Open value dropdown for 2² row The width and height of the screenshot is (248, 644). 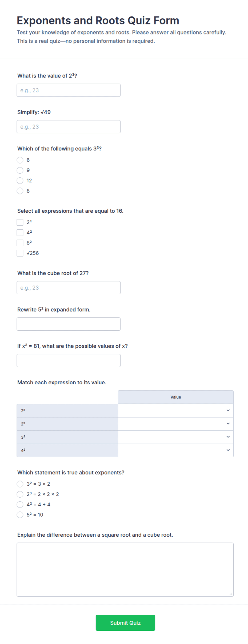175,411
